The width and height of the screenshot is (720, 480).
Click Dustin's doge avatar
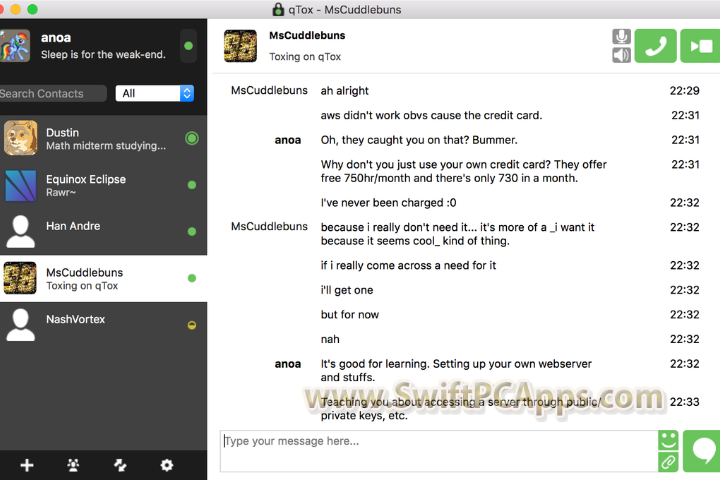[x=20, y=138]
